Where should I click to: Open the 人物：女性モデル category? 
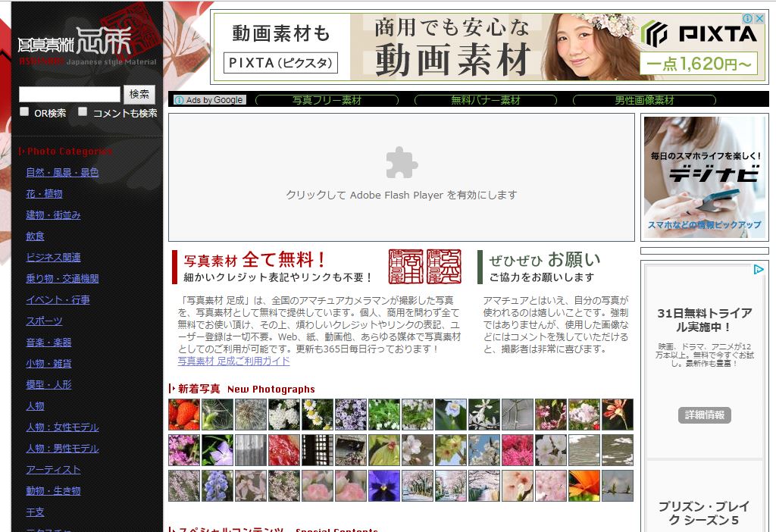(x=62, y=427)
